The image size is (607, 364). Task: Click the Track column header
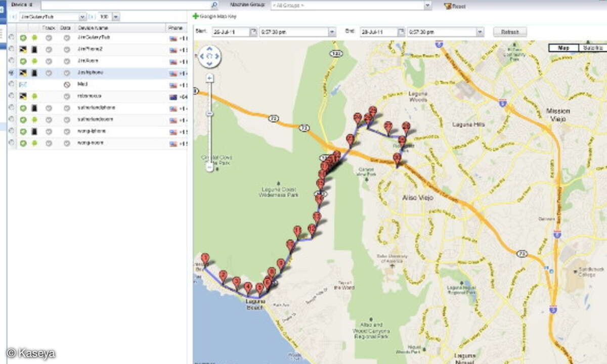[49, 28]
